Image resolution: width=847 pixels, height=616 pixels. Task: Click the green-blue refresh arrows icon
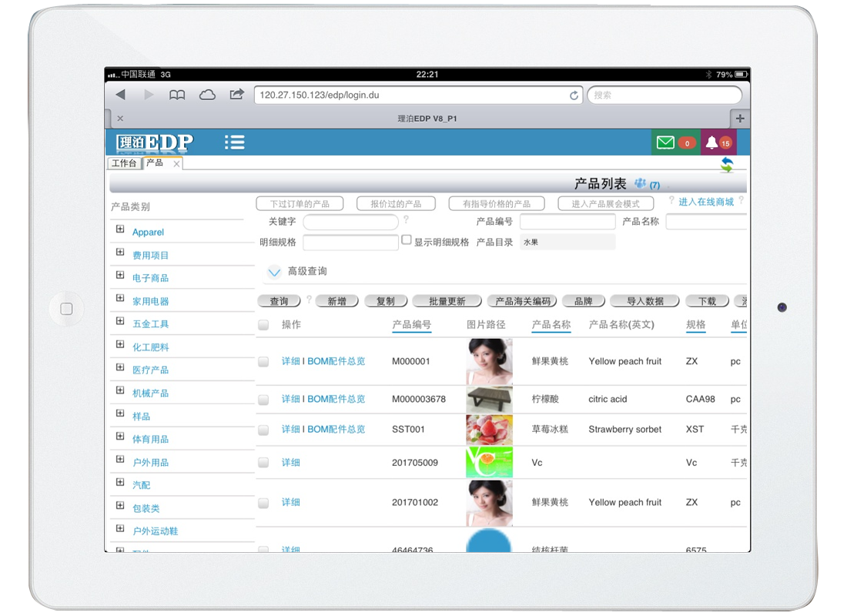click(x=727, y=165)
